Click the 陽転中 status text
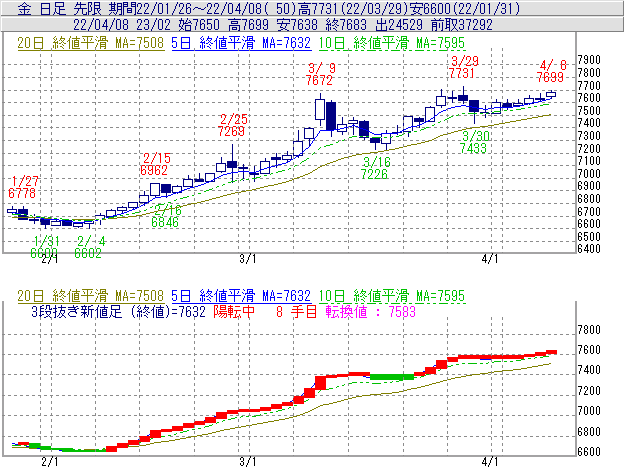This screenshot has width=624, height=475. [x=234, y=311]
